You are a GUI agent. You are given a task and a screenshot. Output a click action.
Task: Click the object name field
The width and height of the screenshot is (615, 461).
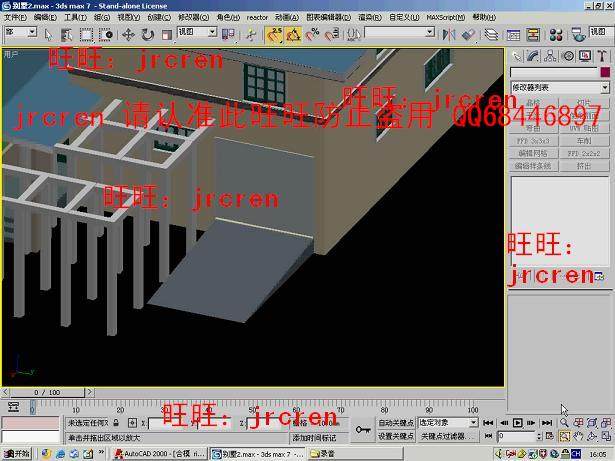[553, 72]
